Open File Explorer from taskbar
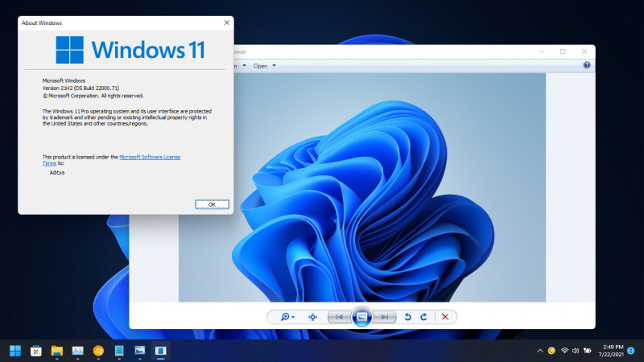This screenshot has height=362, width=644. 57,351
